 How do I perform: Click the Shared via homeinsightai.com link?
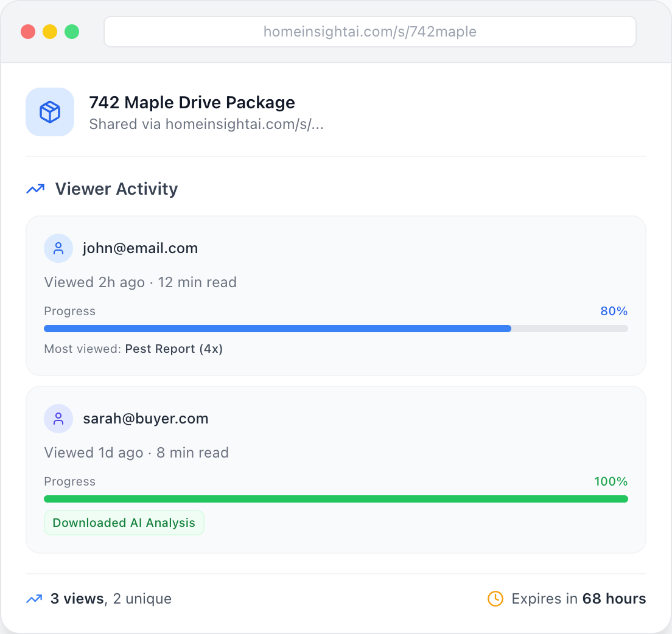tap(207, 124)
